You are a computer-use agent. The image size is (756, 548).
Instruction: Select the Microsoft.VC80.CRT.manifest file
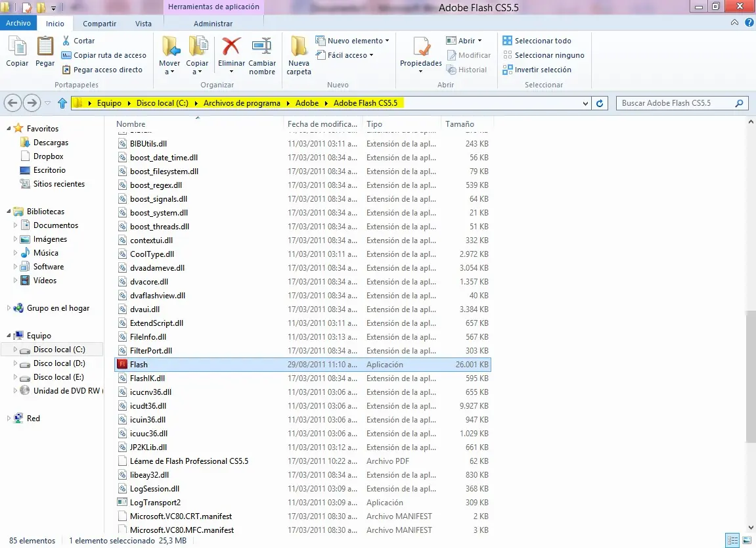pos(302,516)
